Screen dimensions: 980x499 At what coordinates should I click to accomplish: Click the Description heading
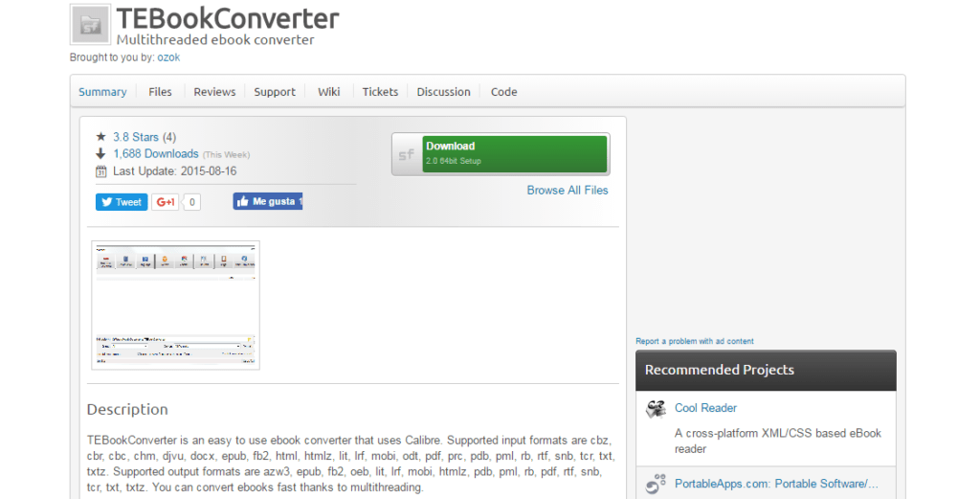(127, 410)
